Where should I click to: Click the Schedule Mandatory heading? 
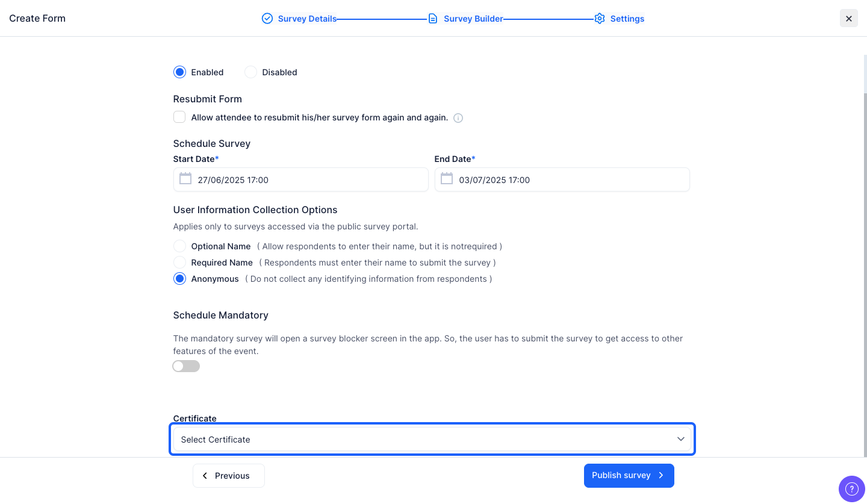[221, 315]
